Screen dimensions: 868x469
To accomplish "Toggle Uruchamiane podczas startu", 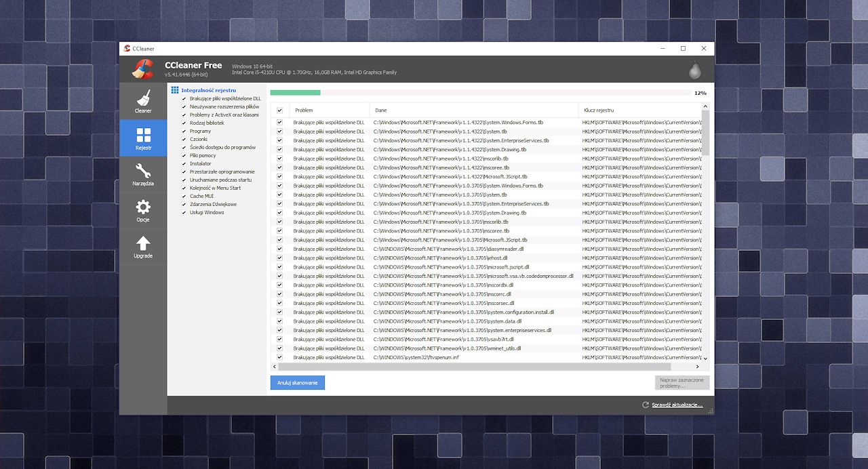I will click(184, 180).
